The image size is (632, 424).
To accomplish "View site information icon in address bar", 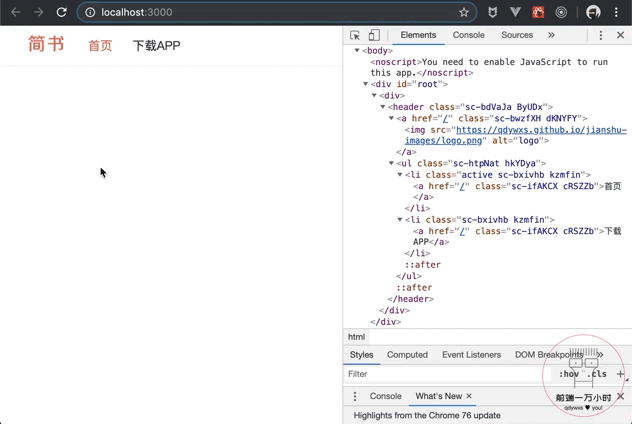I will (90, 12).
